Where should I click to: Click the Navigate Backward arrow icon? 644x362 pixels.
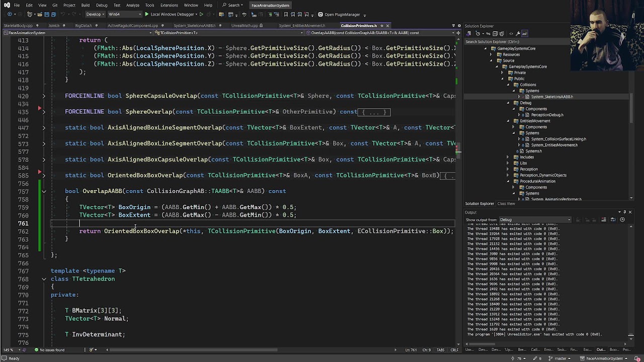[10, 14]
